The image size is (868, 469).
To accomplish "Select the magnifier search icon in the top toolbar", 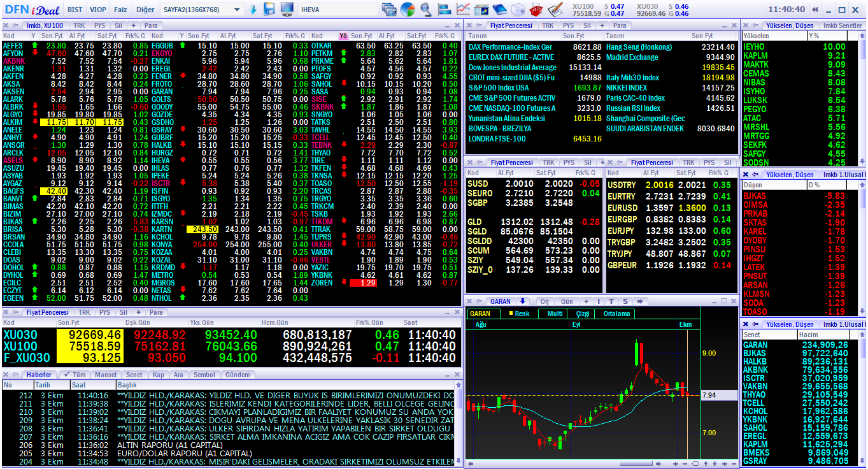I will [425, 10].
